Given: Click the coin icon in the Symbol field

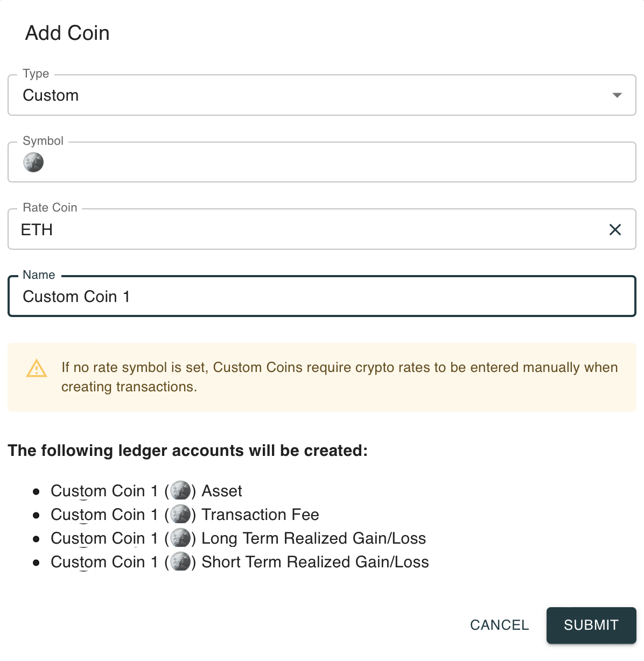Looking at the screenshot, I should pyautogui.click(x=33, y=162).
